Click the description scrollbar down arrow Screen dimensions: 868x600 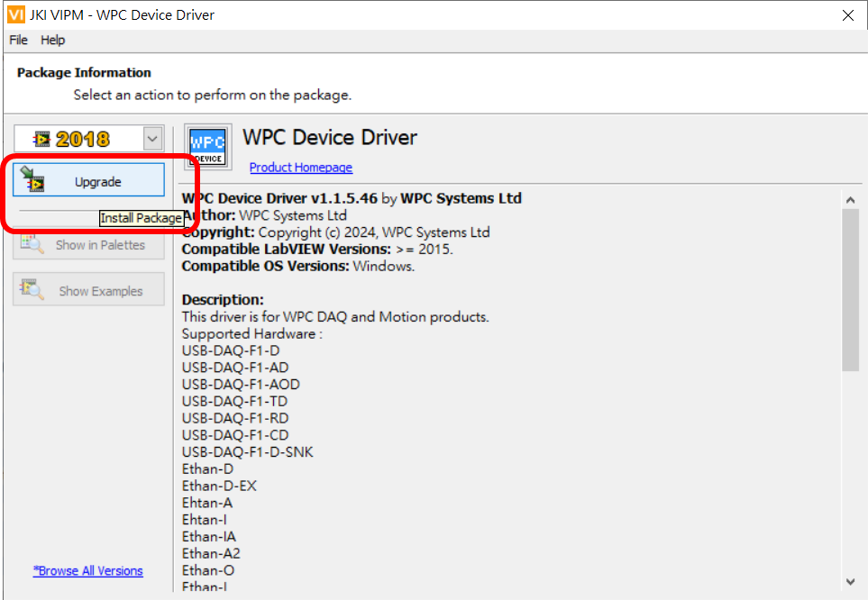tap(850, 581)
